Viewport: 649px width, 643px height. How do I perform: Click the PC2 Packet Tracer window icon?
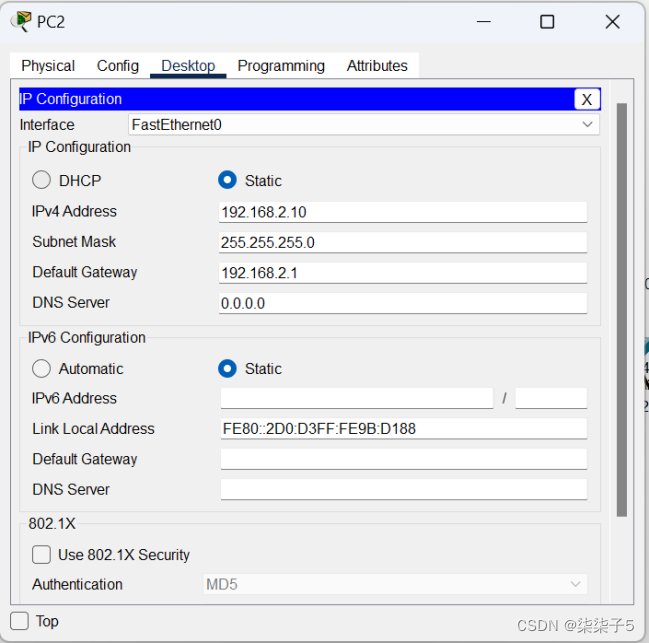[x=22, y=21]
